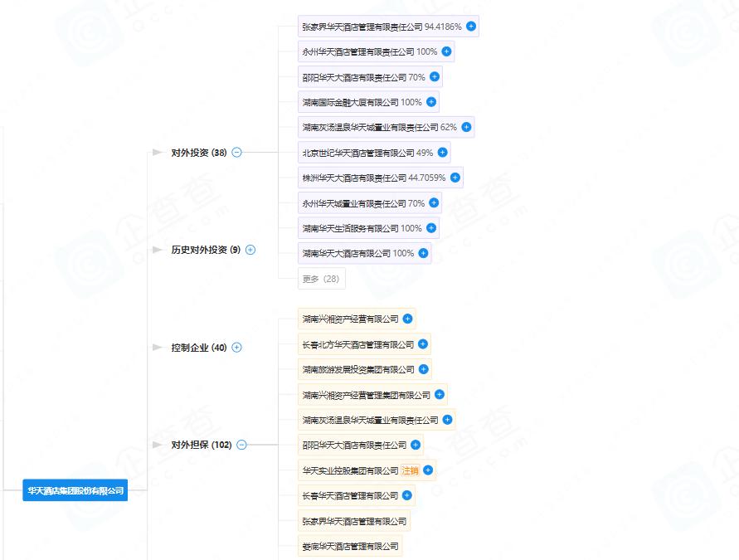
Task: Expand 北京世纪华天酒店管理有限公司 49% plus icon
Action: 442,153
